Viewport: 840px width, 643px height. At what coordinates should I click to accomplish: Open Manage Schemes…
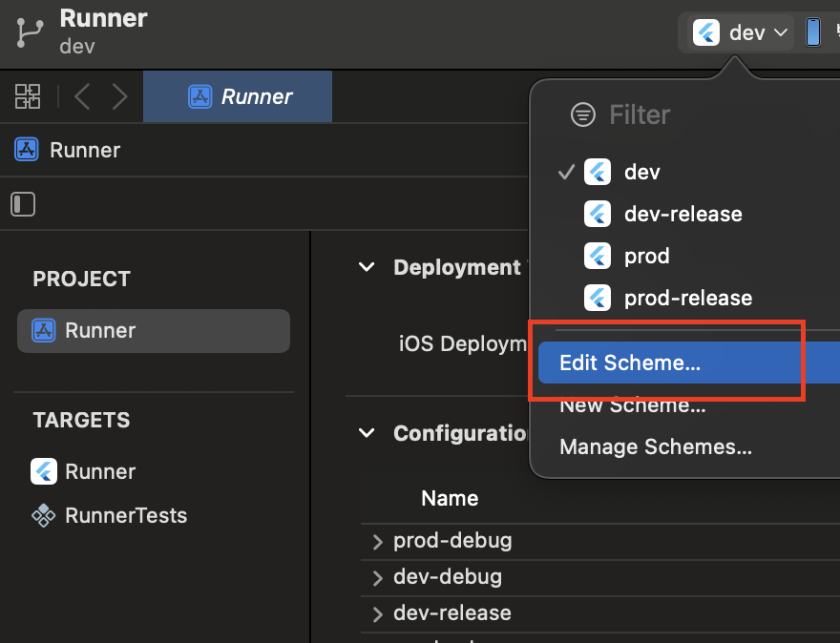(656, 446)
